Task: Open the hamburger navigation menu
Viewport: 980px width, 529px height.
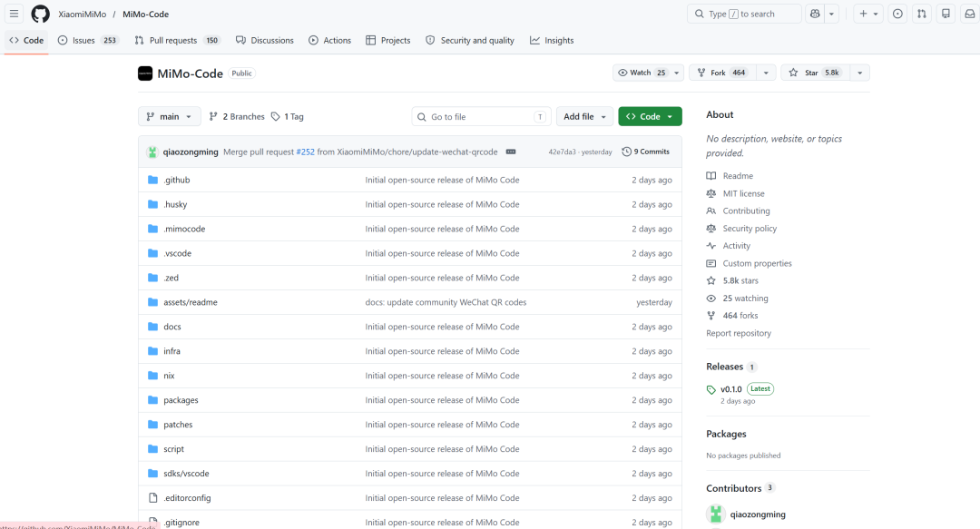Action: coord(14,14)
